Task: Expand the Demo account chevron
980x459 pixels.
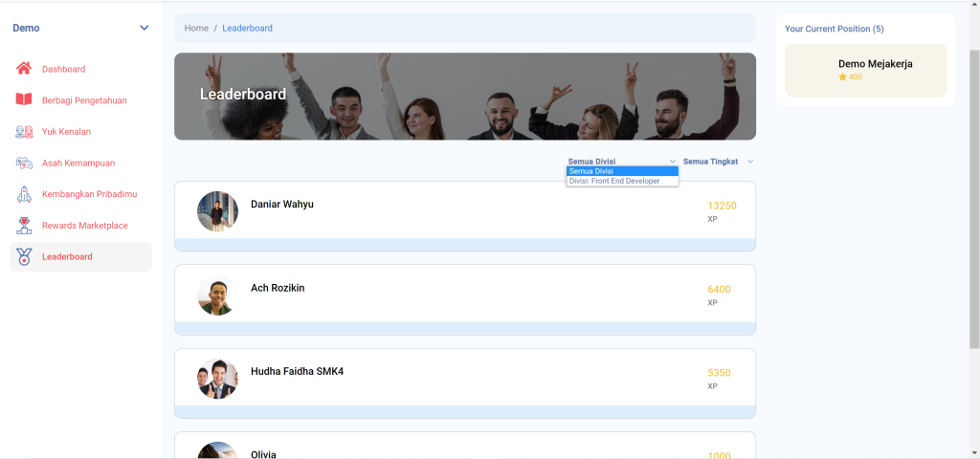Action: coord(145,28)
